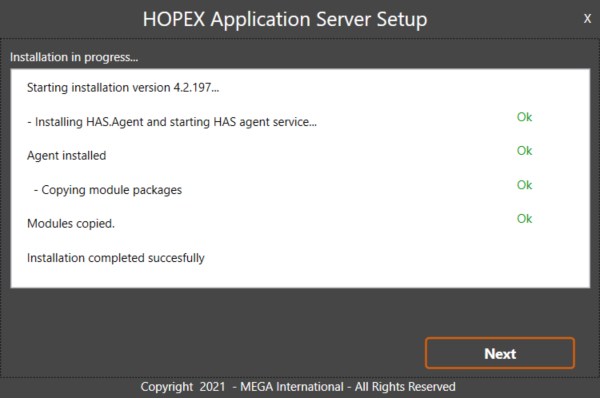Click the Ok status beside Copying module packages
Screen dimensions: 600x399
pos(524,185)
